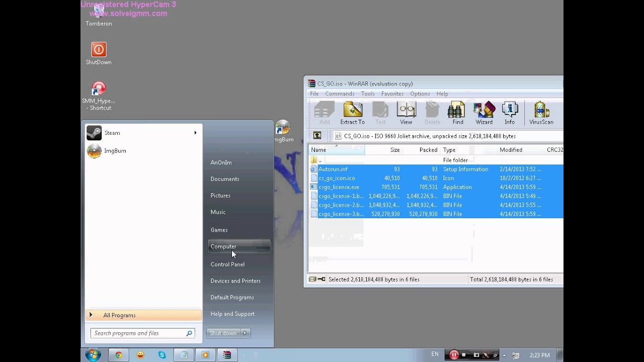This screenshot has width=644, height=362.
Task: Open AnOnIm user folder in Start menu
Action: (x=221, y=162)
